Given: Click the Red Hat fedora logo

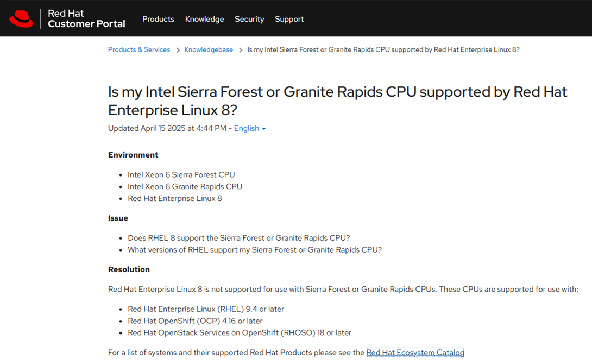Looking at the screenshot, I should 21,19.
